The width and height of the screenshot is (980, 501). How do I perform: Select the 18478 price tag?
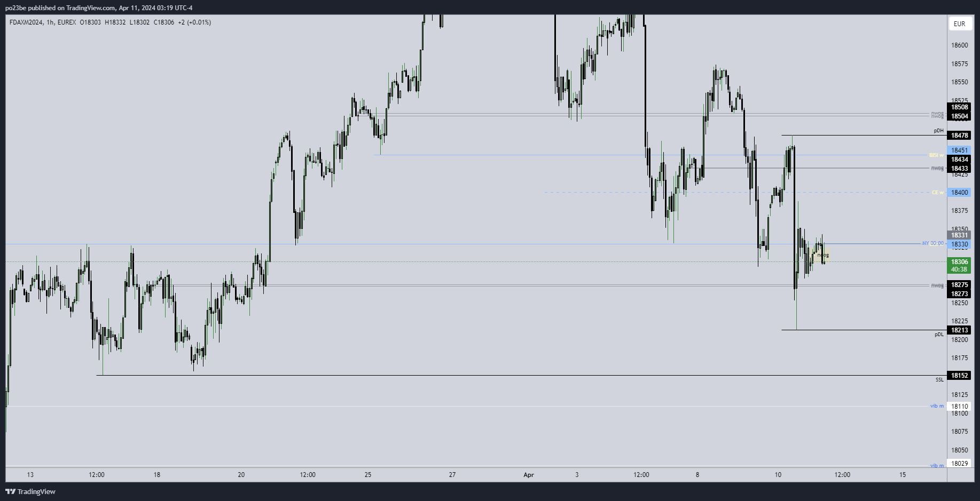[x=959, y=136]
